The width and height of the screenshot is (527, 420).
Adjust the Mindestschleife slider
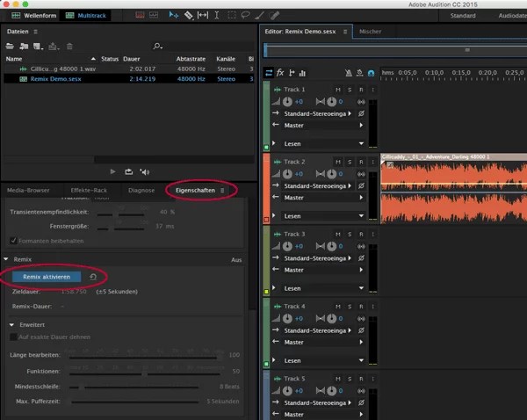(x=82, y=387)
